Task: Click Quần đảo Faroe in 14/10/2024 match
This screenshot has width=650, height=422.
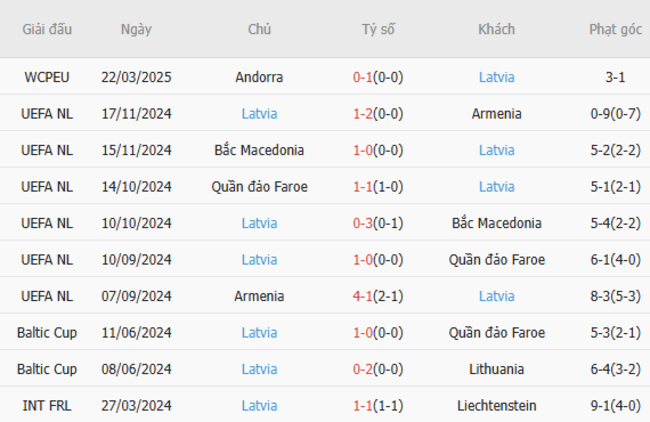Action: (x=259, y=187)
